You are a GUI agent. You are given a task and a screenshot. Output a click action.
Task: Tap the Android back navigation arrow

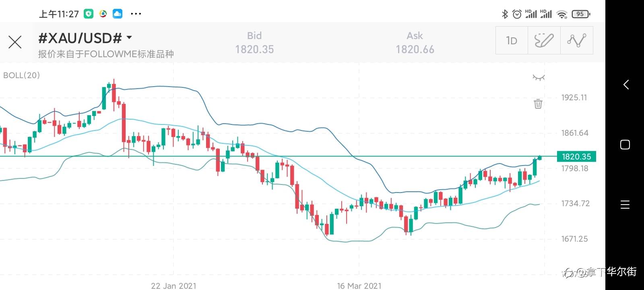click(626, 85)
